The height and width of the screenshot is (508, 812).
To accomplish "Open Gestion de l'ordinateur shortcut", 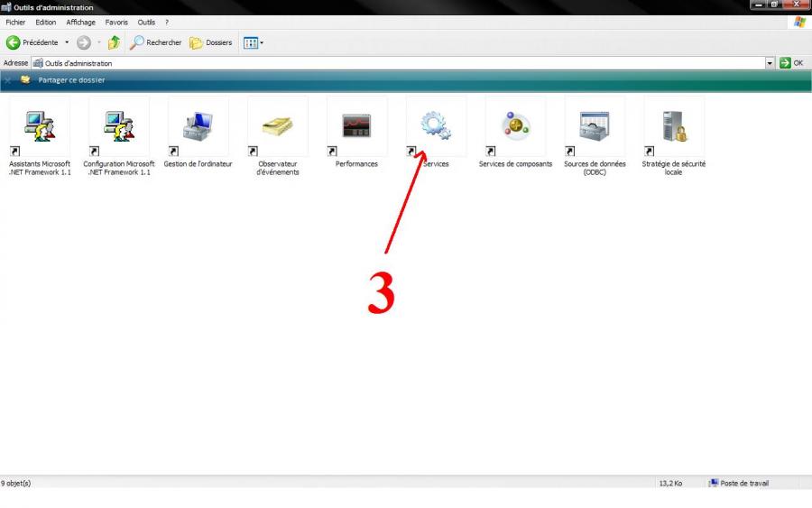I will tap(198, 127).
